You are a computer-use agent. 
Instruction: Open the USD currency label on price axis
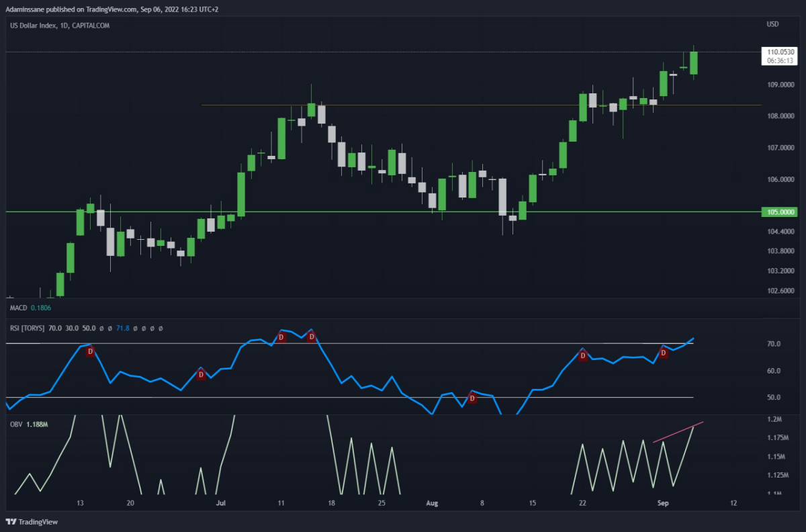773,25
